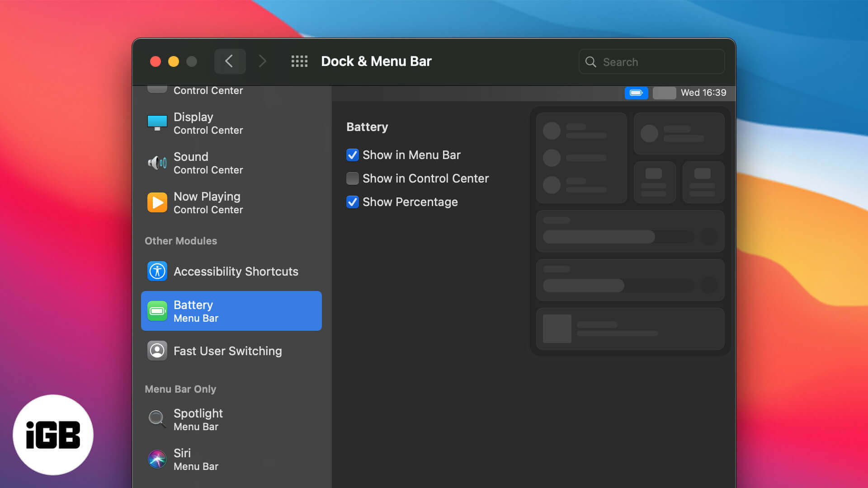
Task: Click the Control Center preview thumbnail
Action: click(x=630, y=231)
